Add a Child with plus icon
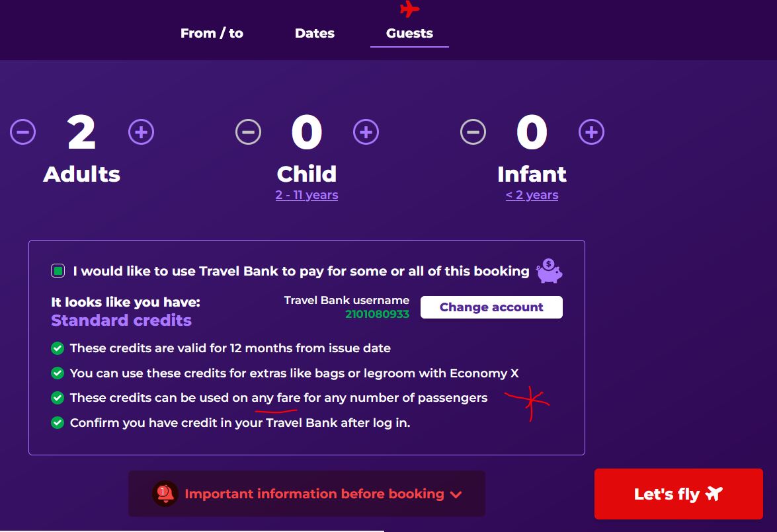The image size is (777, 532). (x=366, y=132)
